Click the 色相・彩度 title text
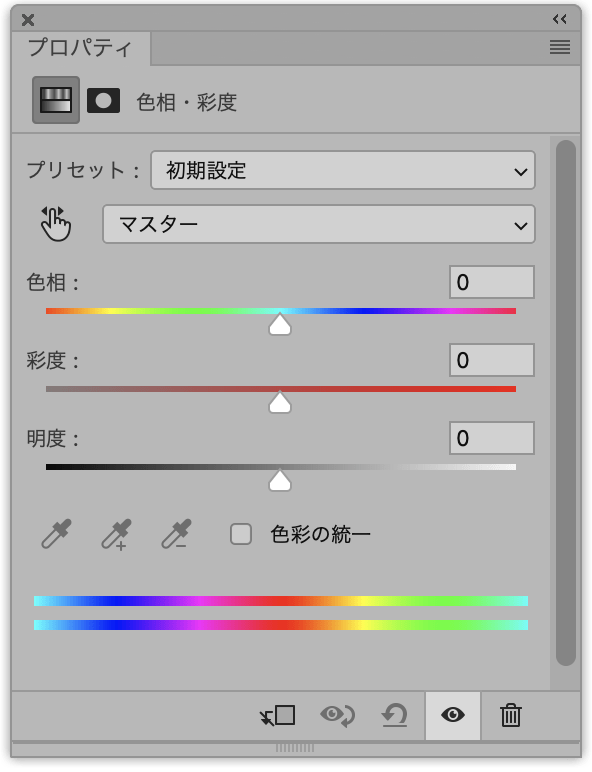Image resolution: width=592 pixels, height=772 pixels. click(187, 102)
